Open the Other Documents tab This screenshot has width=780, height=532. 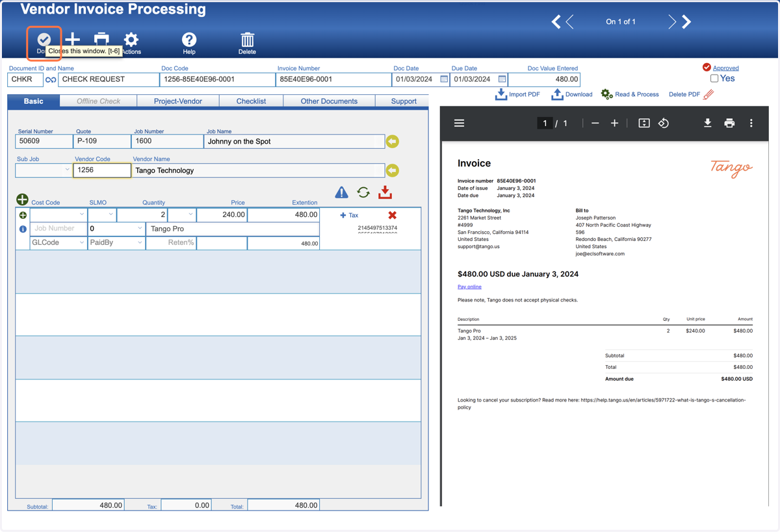pos(329,101)
